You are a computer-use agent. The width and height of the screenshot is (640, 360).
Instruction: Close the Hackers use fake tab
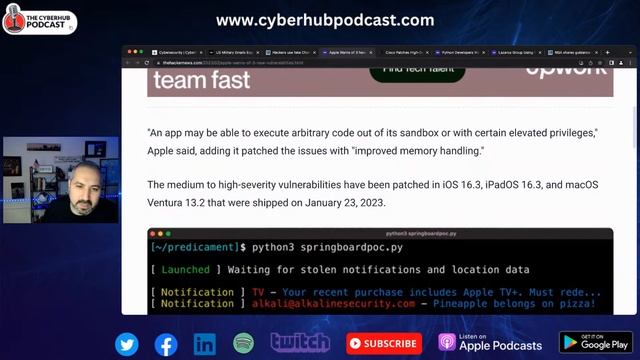pos(314,53)
